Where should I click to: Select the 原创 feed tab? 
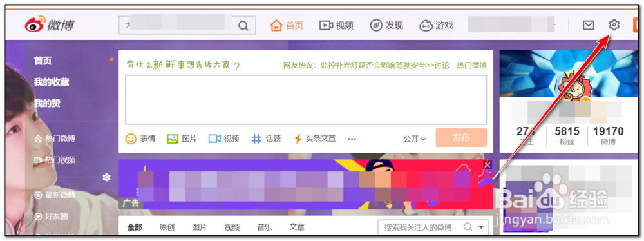[167, 227]
